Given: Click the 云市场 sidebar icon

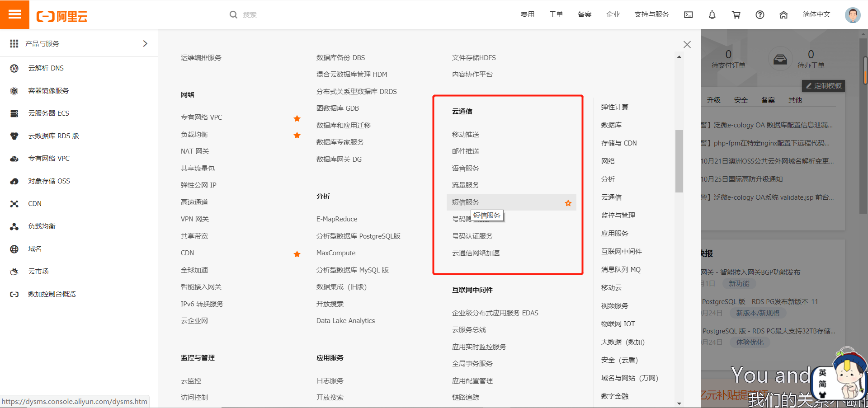Looking at the screenshot, I should coord(14,272).
